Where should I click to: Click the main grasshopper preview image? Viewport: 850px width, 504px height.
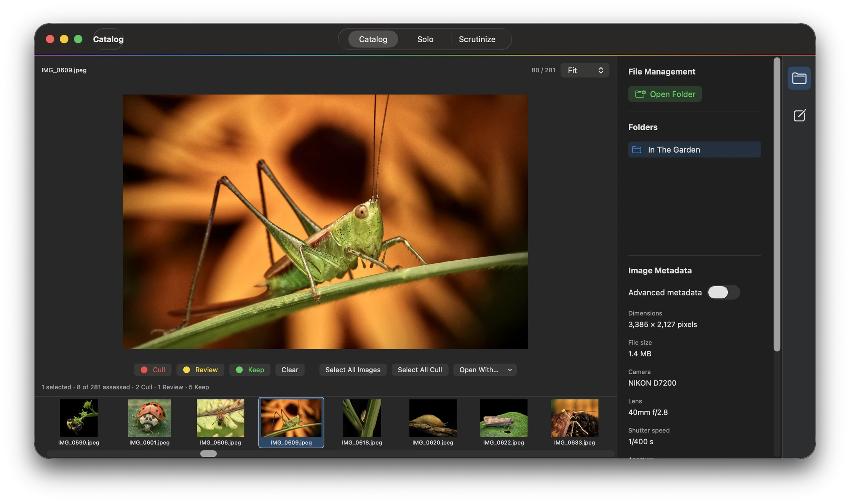pos(325,222)
